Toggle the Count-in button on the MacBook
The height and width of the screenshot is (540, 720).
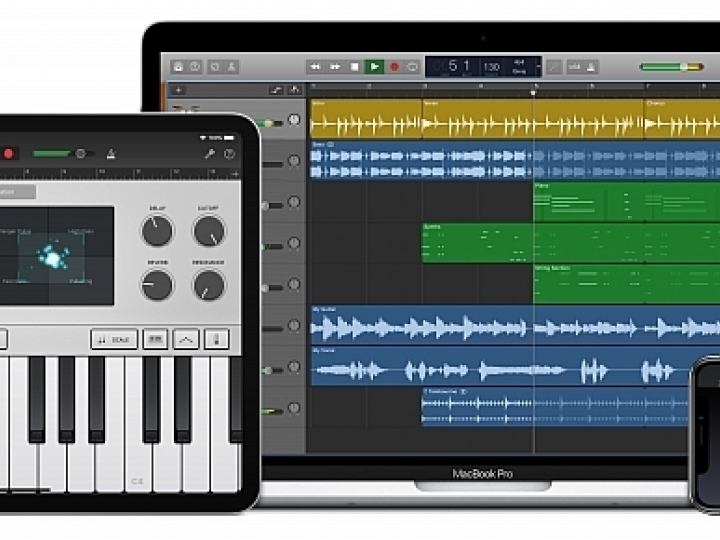point(574,67)
